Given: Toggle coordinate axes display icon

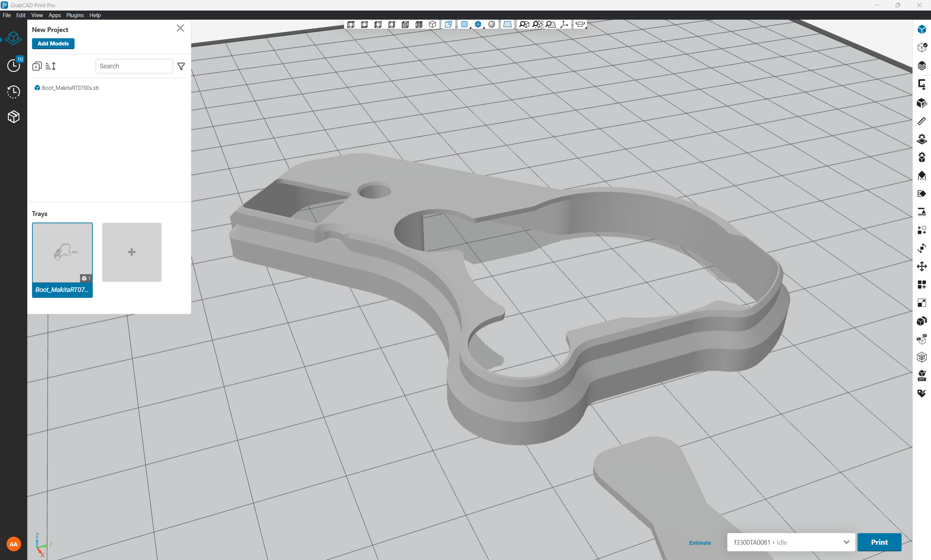Looking at the screenshot, I should pos(564,24).
